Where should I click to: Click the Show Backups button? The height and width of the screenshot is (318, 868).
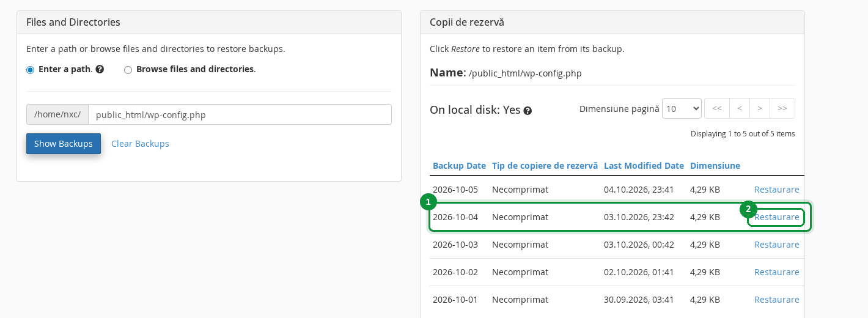[64, 144]
